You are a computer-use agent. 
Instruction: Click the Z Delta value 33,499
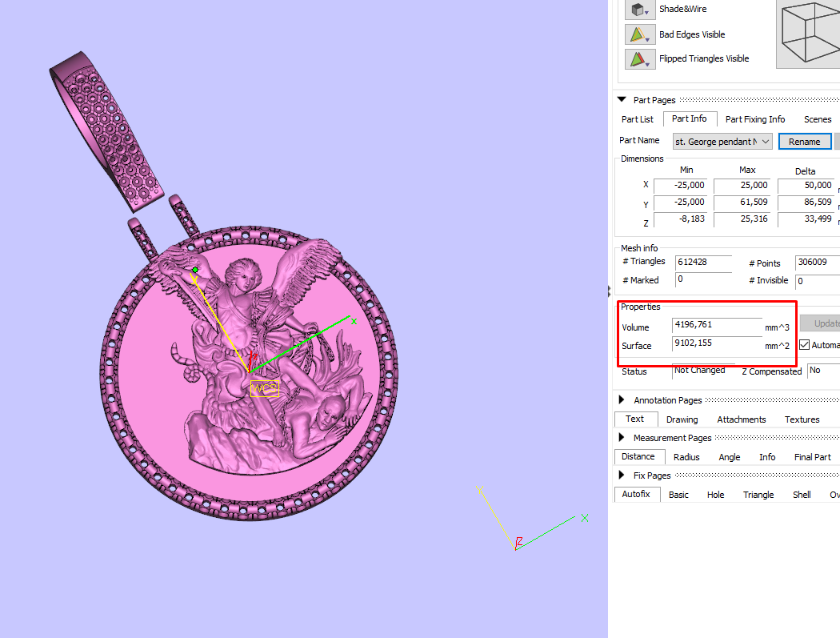click(x=806, y=219)
